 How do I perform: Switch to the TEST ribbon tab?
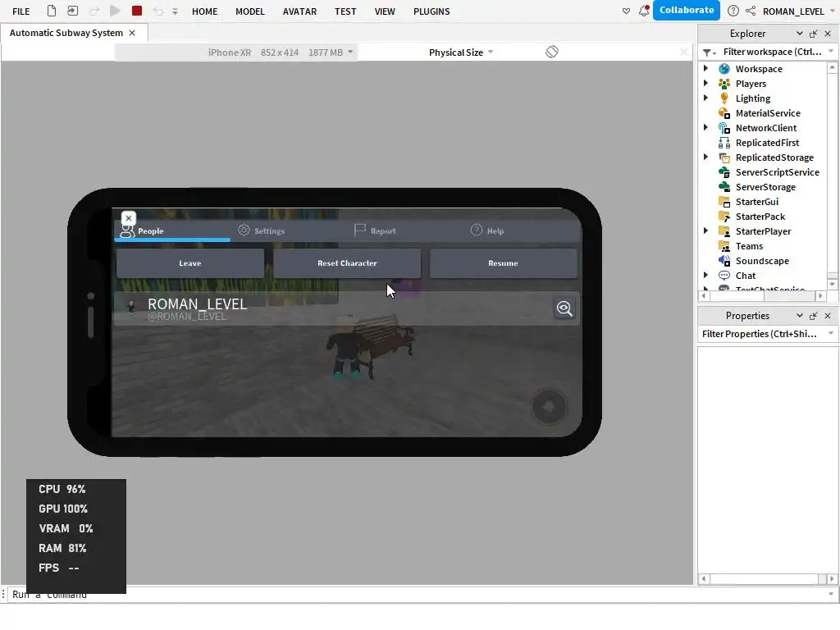345,11
